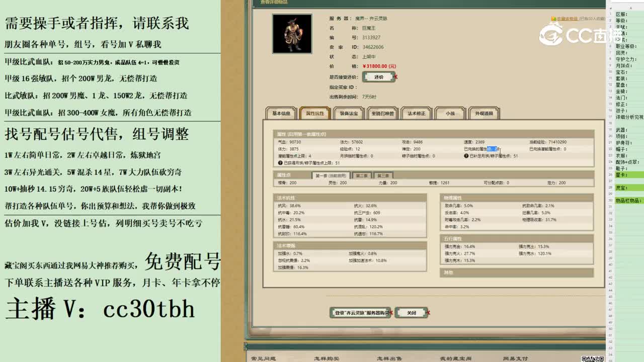644x362 pixels.
Task: Open the 我的藏宝阁 footer link
Action: click(455, 358)
